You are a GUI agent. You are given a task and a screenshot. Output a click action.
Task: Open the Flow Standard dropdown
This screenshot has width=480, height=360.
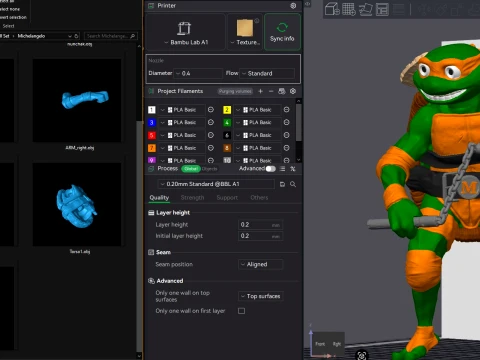268,73
